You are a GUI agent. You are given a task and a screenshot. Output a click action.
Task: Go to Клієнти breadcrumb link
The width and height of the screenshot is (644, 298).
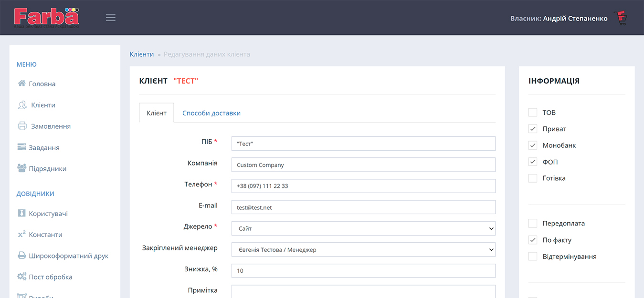pyautogui.click(x=142, y=54)
